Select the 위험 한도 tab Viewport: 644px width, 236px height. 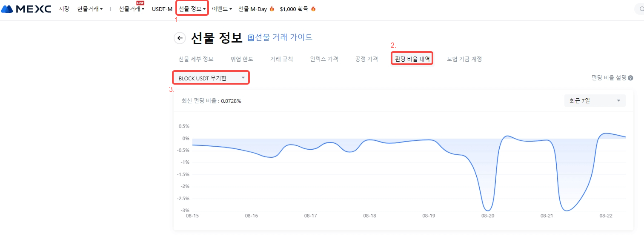[x=242, y=59]
